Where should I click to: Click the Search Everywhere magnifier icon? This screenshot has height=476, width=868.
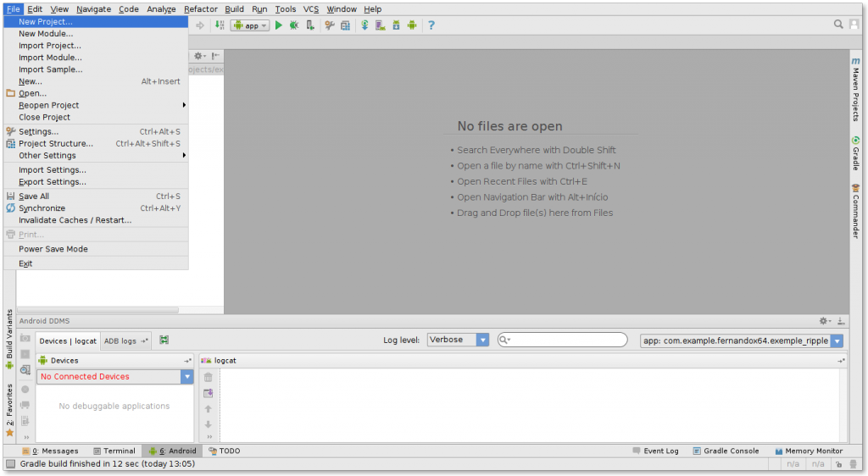pos(838,25)
